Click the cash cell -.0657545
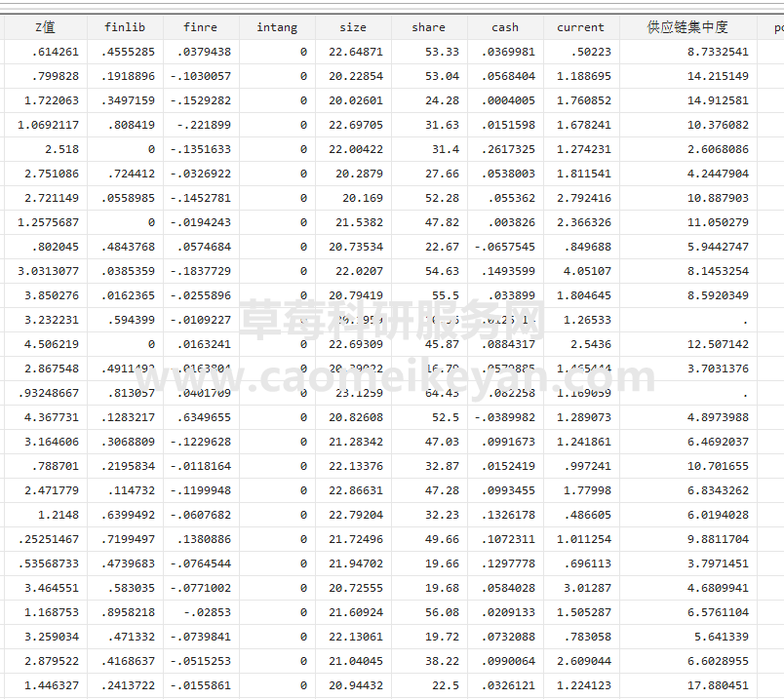Screen dimensions: 784x699 (505, 247)
